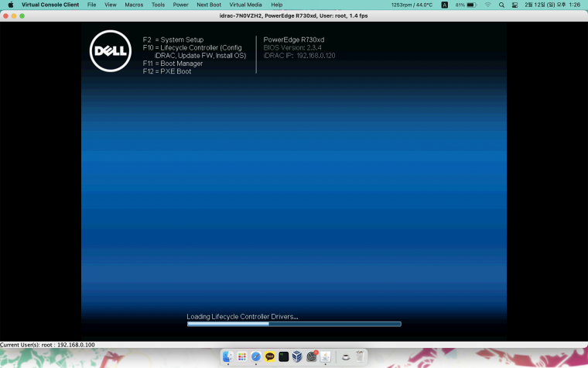Click the fan speed temperature monitor
The width and height of the screenshot is (588, 368).
(412, 5)
